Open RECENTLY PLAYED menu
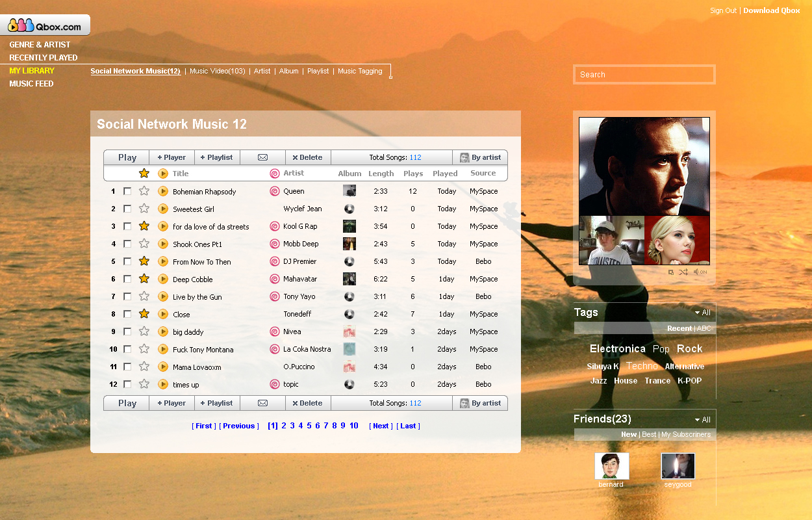This screenshot has width=812, height=520. pos(44,58)
